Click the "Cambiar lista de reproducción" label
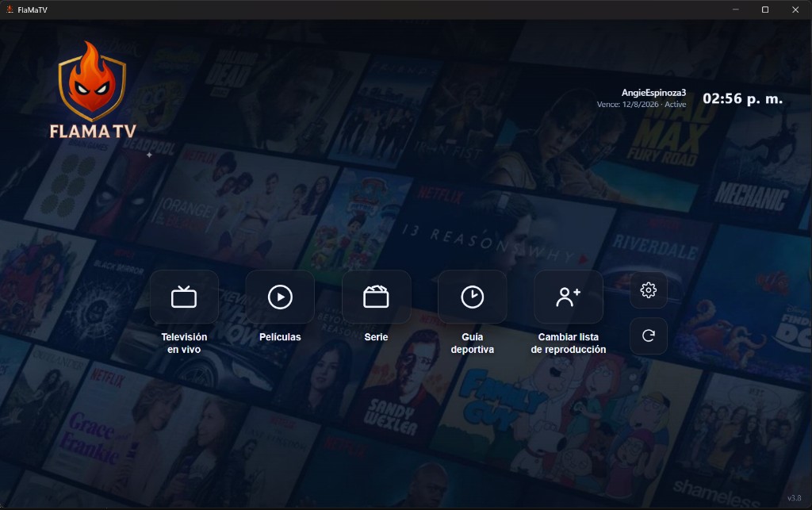812x510 pixels. (568, 343)
